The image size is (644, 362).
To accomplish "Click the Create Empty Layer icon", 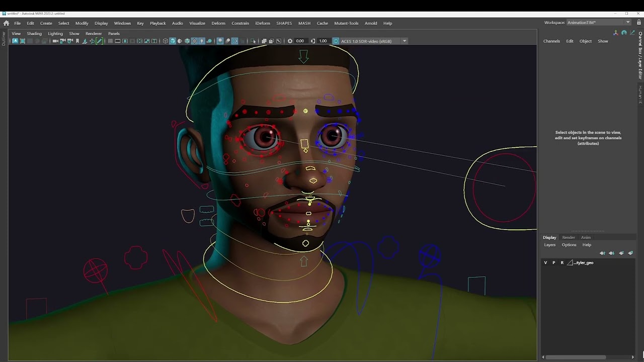I will (621, 253).
